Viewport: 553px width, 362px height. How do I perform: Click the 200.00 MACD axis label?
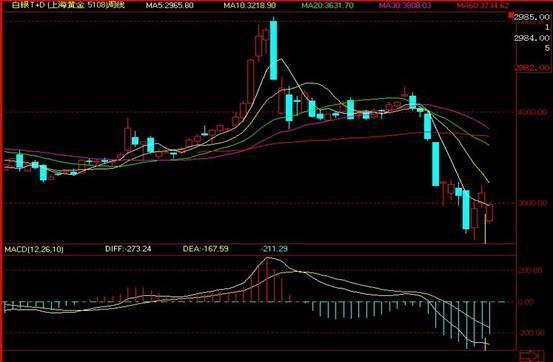pos(530,270)
